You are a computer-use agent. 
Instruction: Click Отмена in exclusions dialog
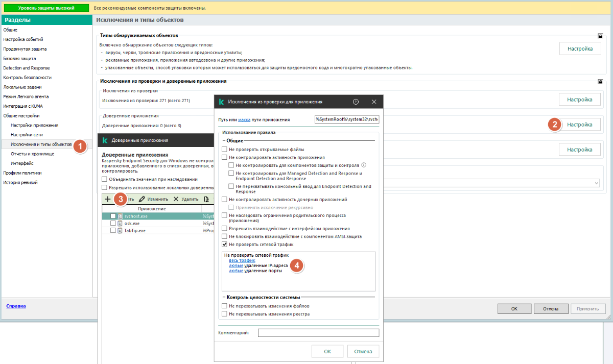[x=363, y=351]
